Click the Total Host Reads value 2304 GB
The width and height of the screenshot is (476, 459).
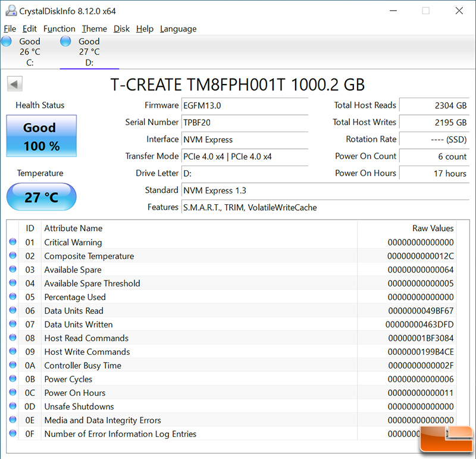click(x=434, y=106)
